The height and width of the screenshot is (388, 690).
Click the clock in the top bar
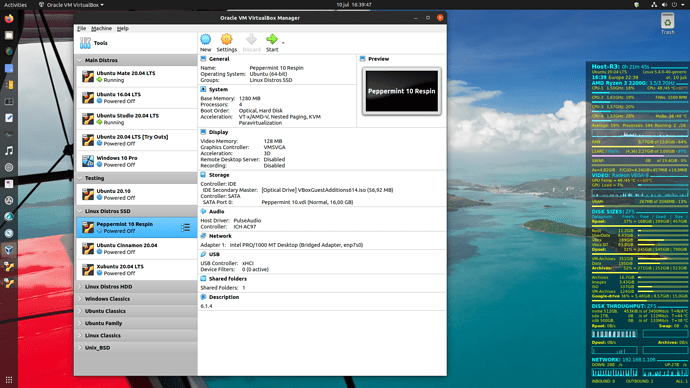(x=354, y=5)
